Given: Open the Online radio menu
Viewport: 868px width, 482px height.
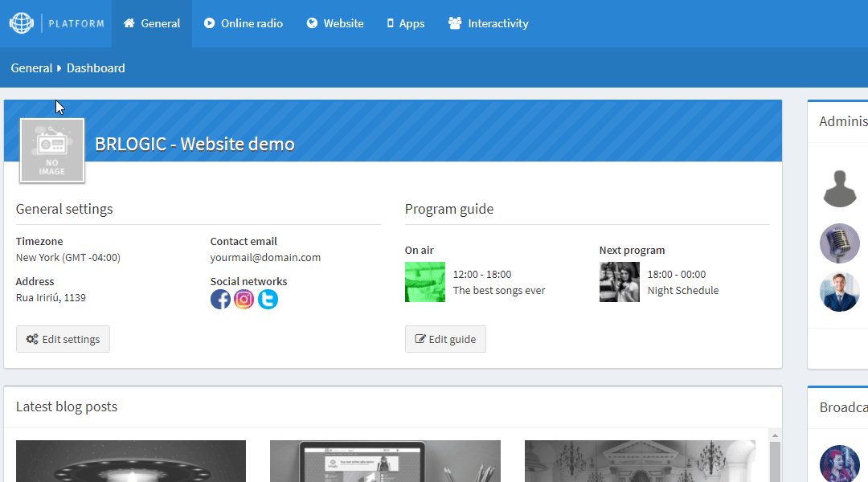Looking at the screenshot, I should pos(243,23).
